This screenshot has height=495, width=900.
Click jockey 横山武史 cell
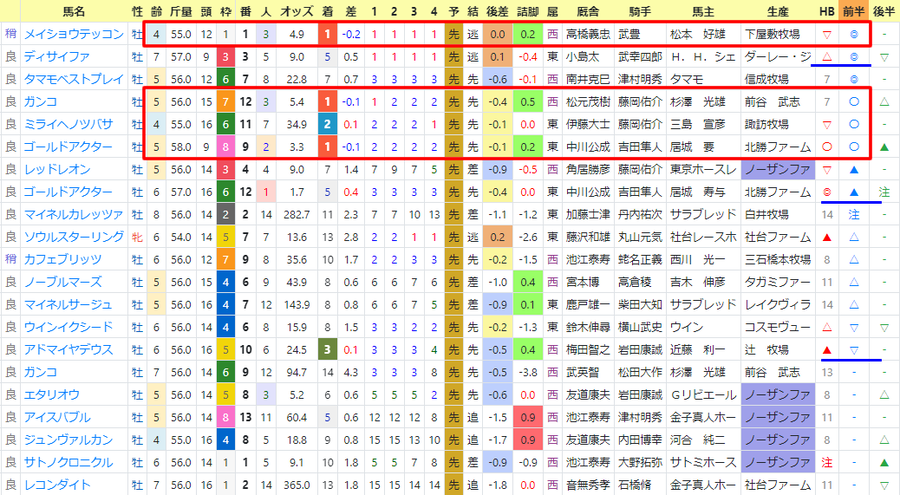click(x=640, y=327)
